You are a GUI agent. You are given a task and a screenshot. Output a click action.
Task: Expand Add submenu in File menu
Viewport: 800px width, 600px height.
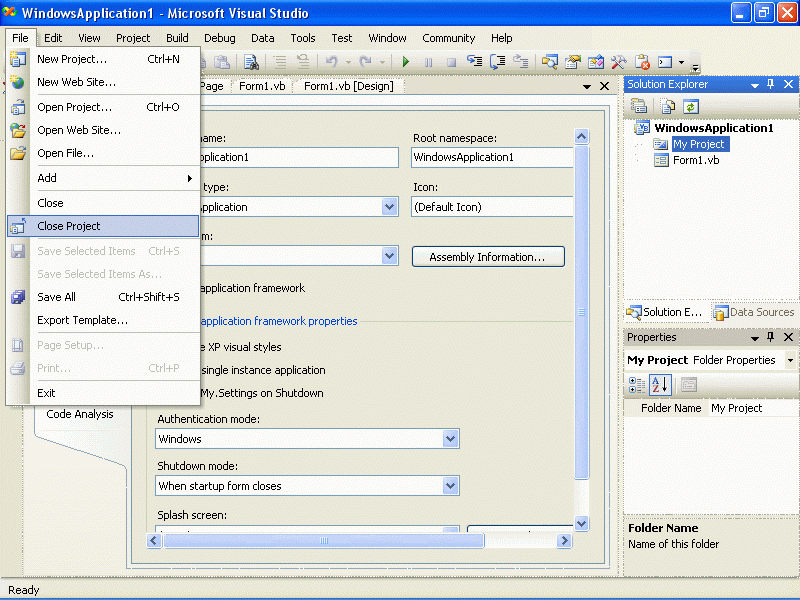pos(115,178)
